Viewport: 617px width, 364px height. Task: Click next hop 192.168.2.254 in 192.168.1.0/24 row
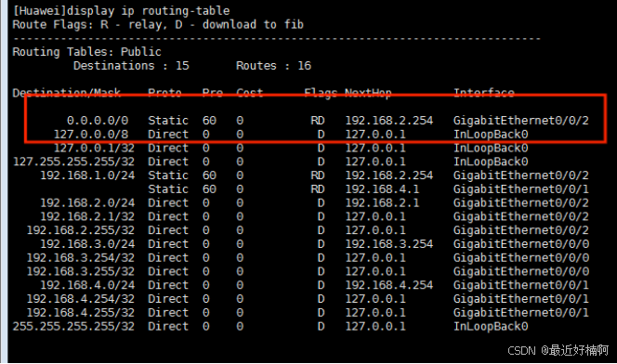389,175
